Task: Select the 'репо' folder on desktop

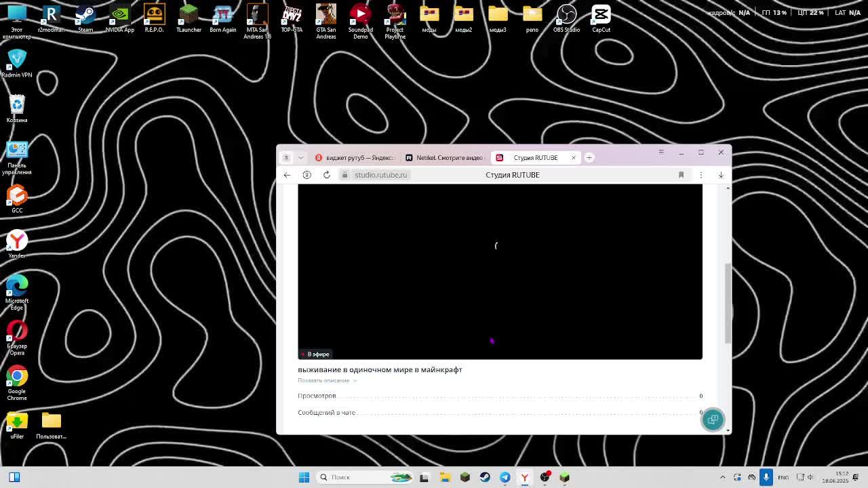Action: pos(532,18)
